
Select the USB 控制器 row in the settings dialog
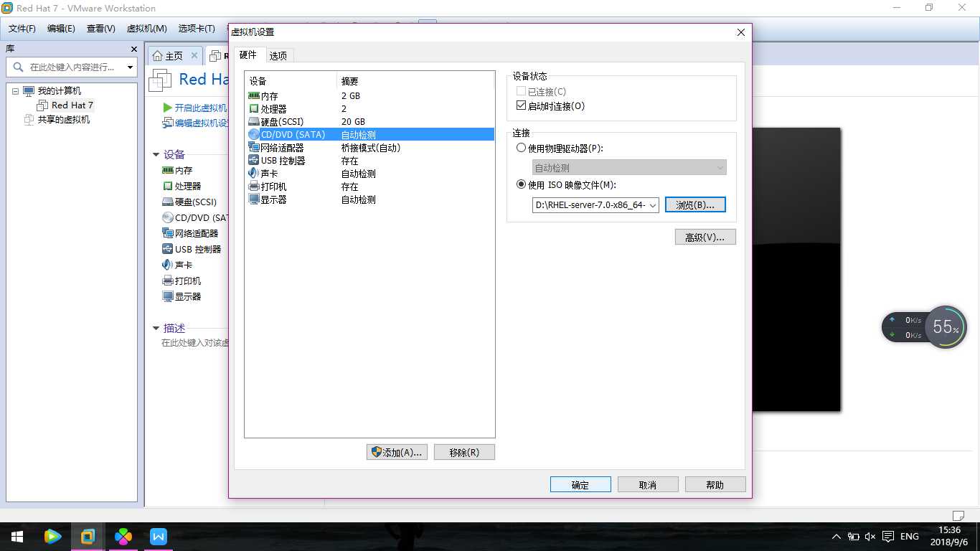370,161
